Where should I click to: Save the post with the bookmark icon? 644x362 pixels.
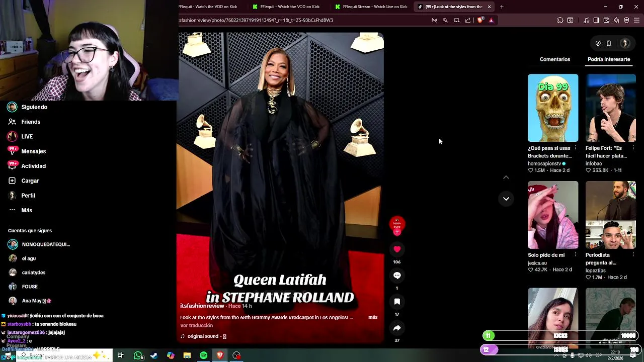[x=397, y=302]
